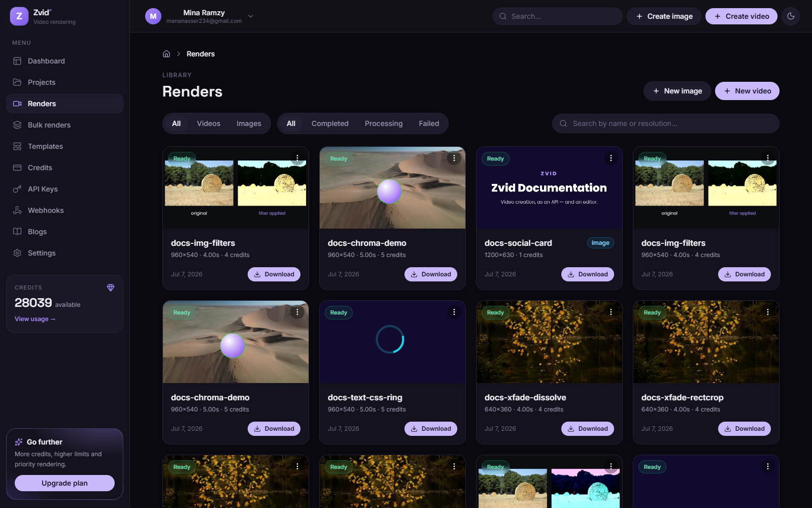
Task: Select the Videos type filter
Action: click(209, 123)
